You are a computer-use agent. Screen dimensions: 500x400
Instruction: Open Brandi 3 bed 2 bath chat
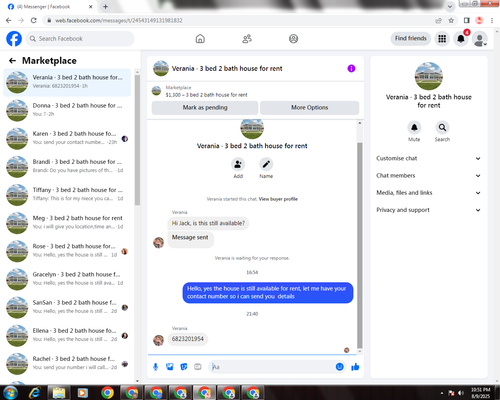[67, 167]
